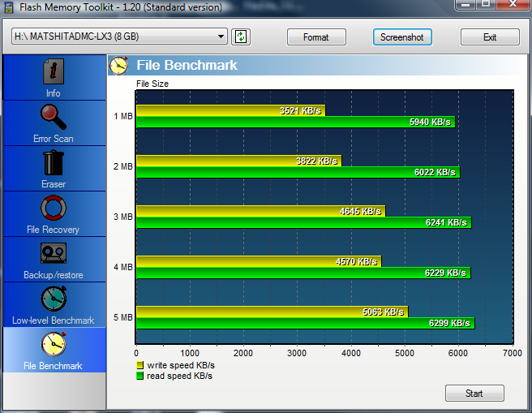532x413 pixels.
Task: Click the File Size axis title
Action: pos(152,84)
